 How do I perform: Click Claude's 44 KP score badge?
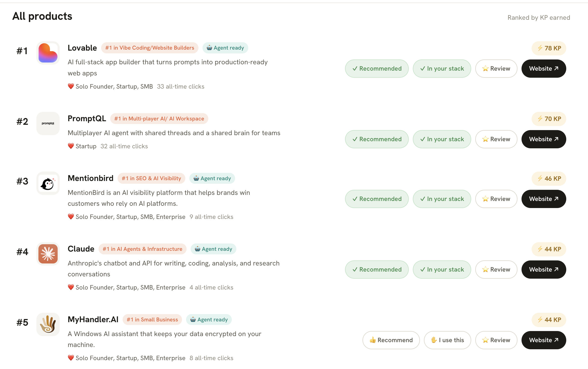point(549,249)
